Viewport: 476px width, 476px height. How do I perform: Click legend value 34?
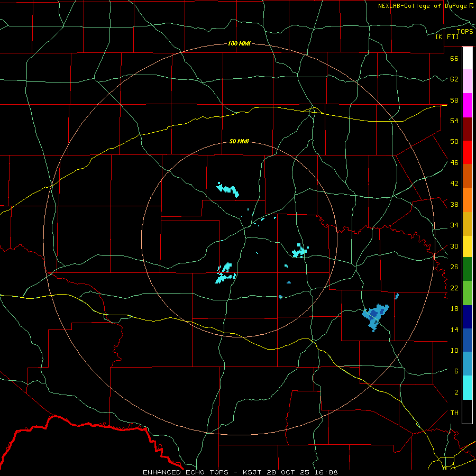click(x=454, y=225)
